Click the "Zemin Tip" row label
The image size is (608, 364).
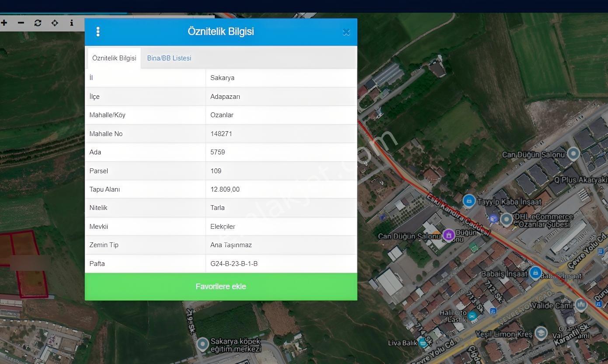(104, 245)
